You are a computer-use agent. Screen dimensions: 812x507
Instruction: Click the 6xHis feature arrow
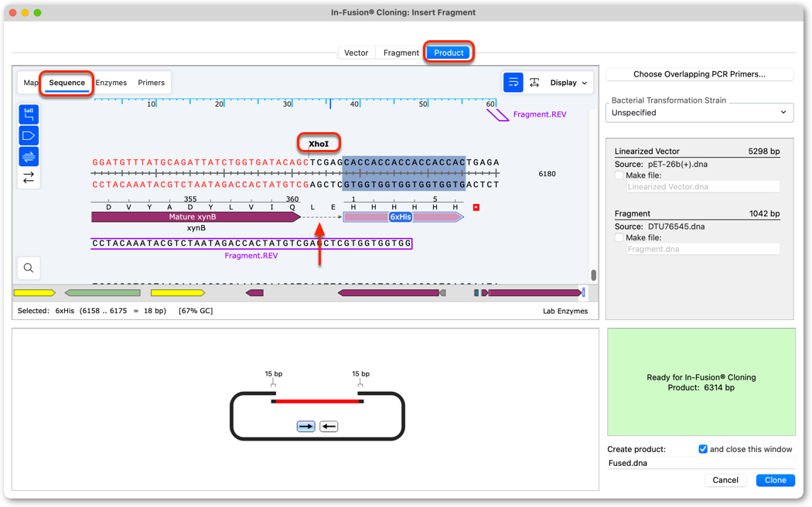pos(404,216)
